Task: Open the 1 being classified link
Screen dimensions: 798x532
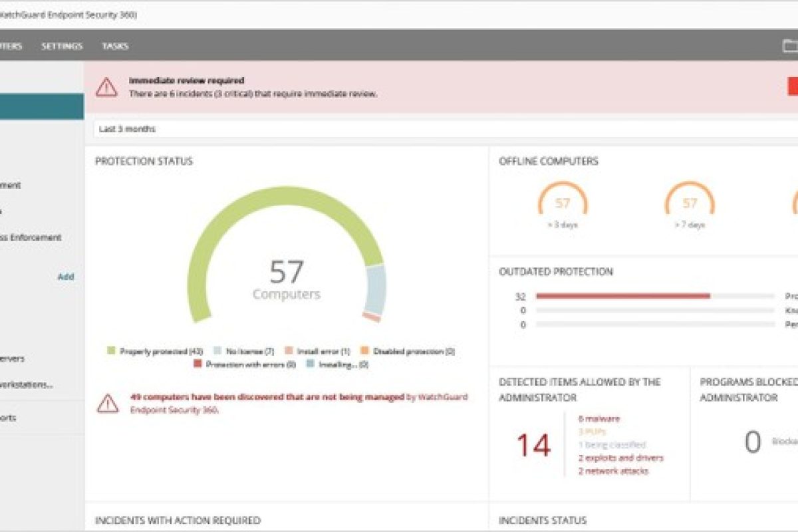Action: 612,445
